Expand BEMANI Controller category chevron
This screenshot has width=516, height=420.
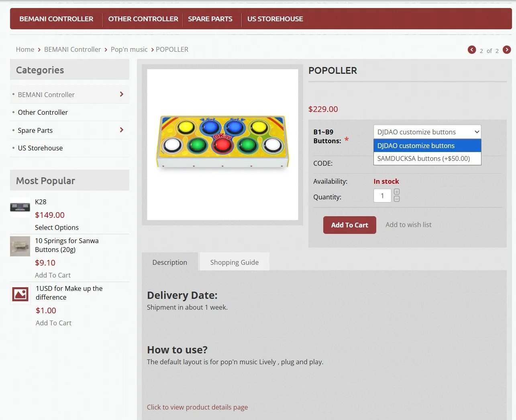click(121, 94)
